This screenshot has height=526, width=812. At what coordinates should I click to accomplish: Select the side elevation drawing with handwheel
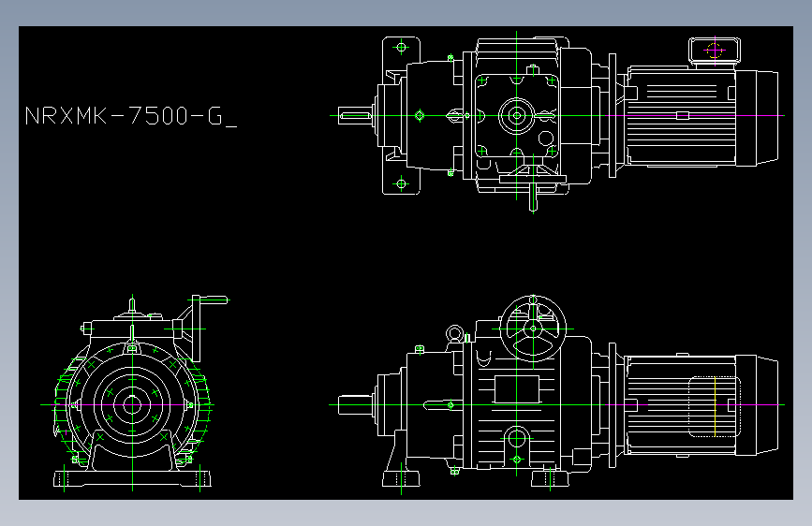pyautogui.click(x=557, y=394)
